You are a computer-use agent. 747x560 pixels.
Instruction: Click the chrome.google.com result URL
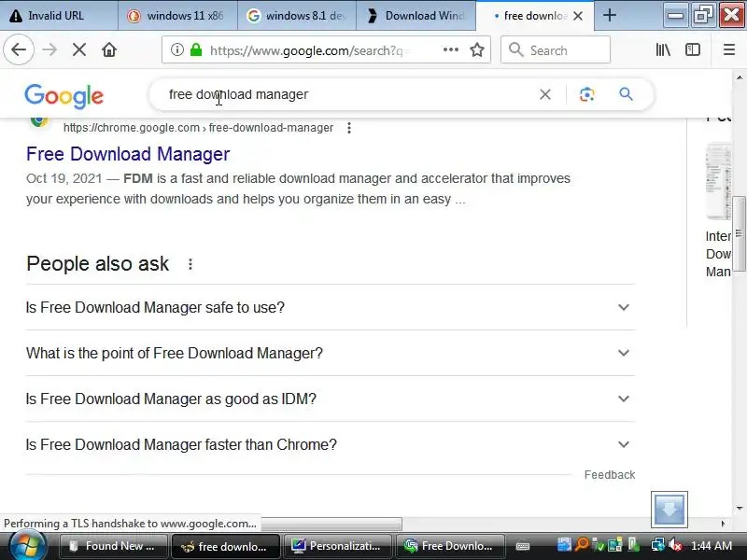coord(198,128)
